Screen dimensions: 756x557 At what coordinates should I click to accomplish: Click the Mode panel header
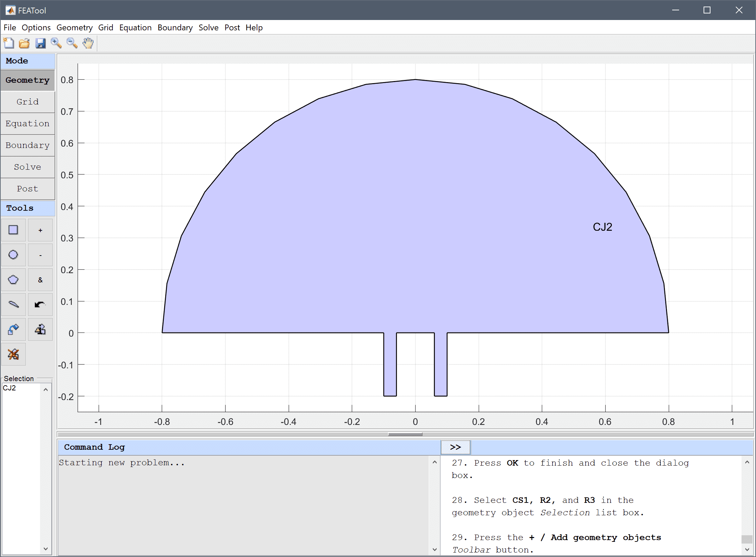tap(28, 61)
